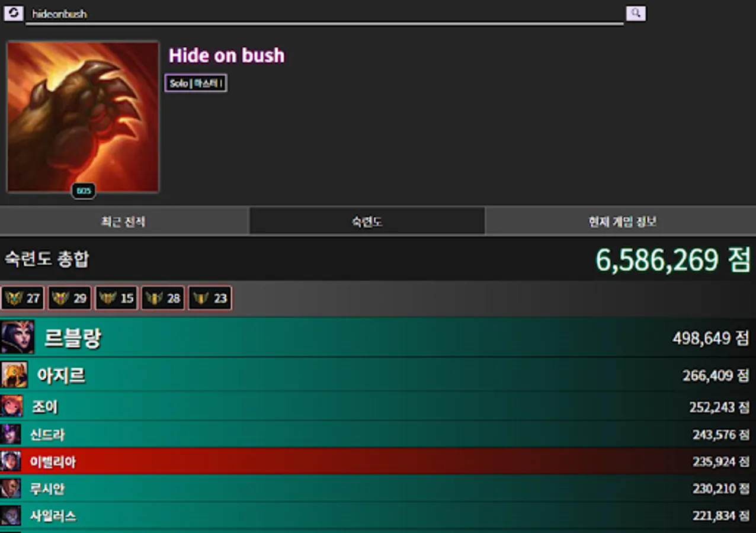Click the 루시안 champion name

tap(47, 489)
